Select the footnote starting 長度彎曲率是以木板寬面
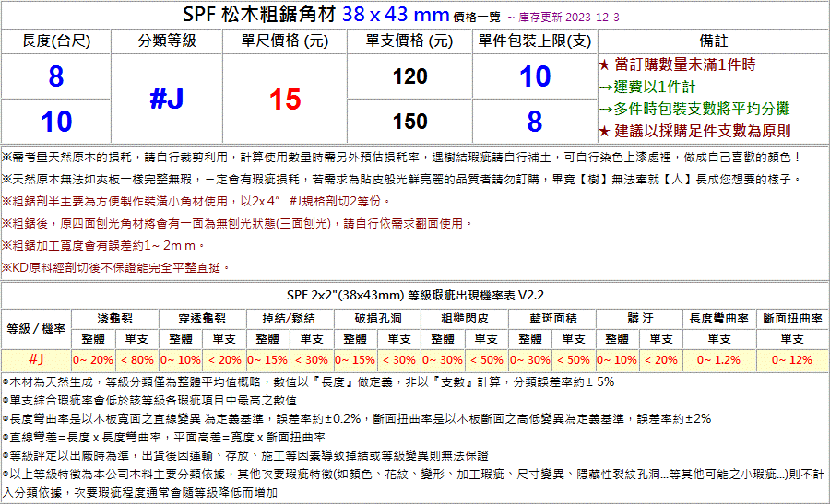The height and width of the screenshot is (504, 830). pos(357,419)
